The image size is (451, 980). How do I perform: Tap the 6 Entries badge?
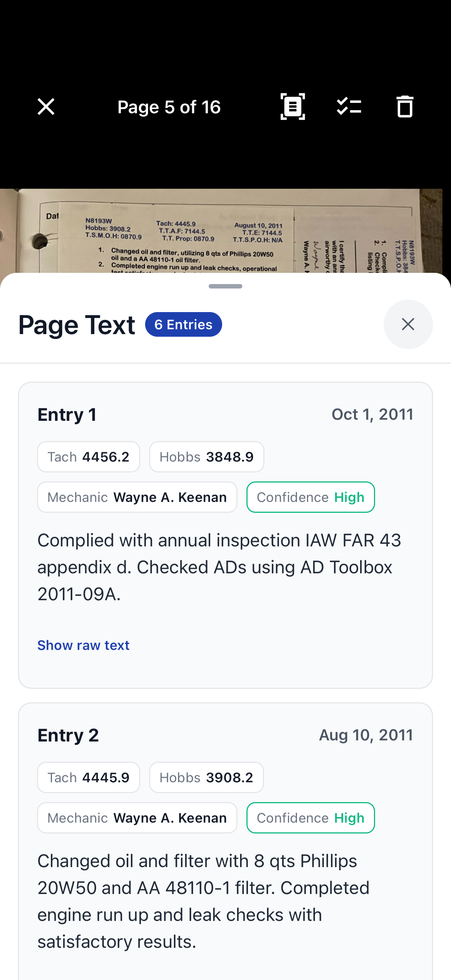184,324
